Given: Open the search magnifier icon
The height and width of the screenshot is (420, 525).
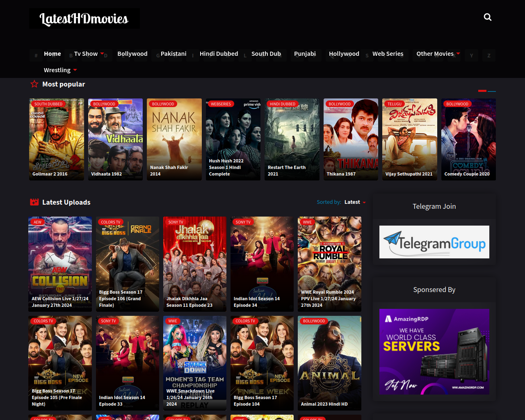Looking at the screenshot, I should (488, 17).
